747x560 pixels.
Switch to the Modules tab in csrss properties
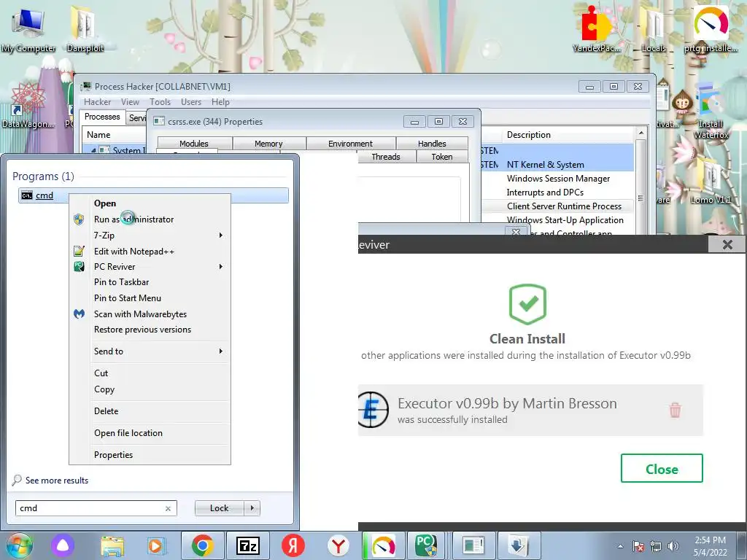[x=194, y=144]
